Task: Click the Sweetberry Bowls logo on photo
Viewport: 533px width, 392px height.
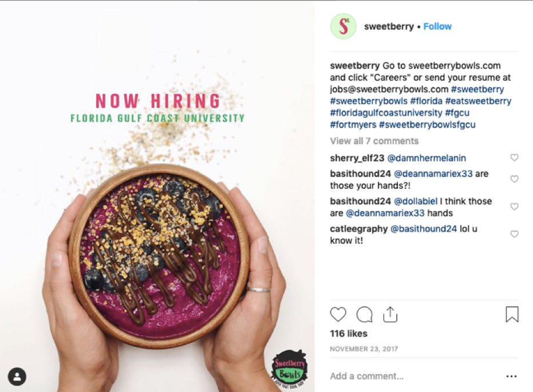Action: 289,370
